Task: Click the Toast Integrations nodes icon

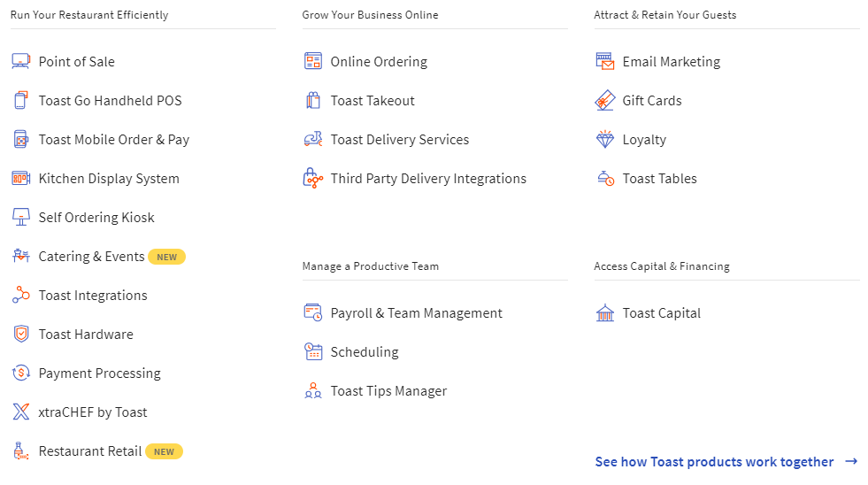Action: (x=21, y=295)
